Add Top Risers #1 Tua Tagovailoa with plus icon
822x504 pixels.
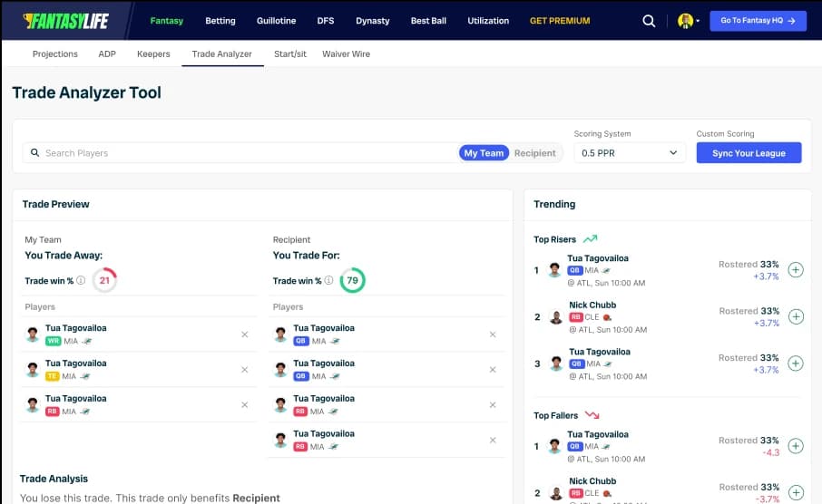point(796,270)
